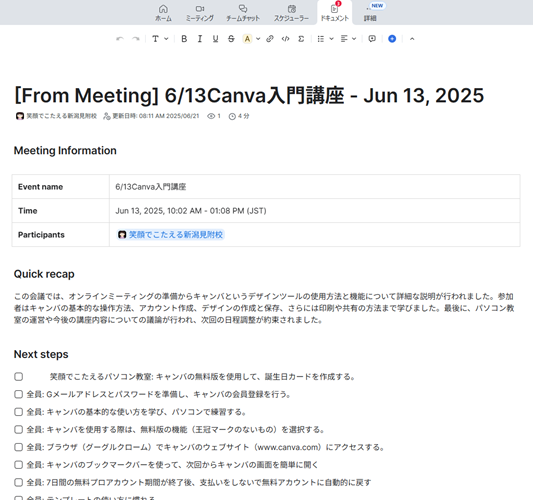This screenshot has height=500, width=533.
Task: Click the Redo arrow icon
Action: click(136, 39)
